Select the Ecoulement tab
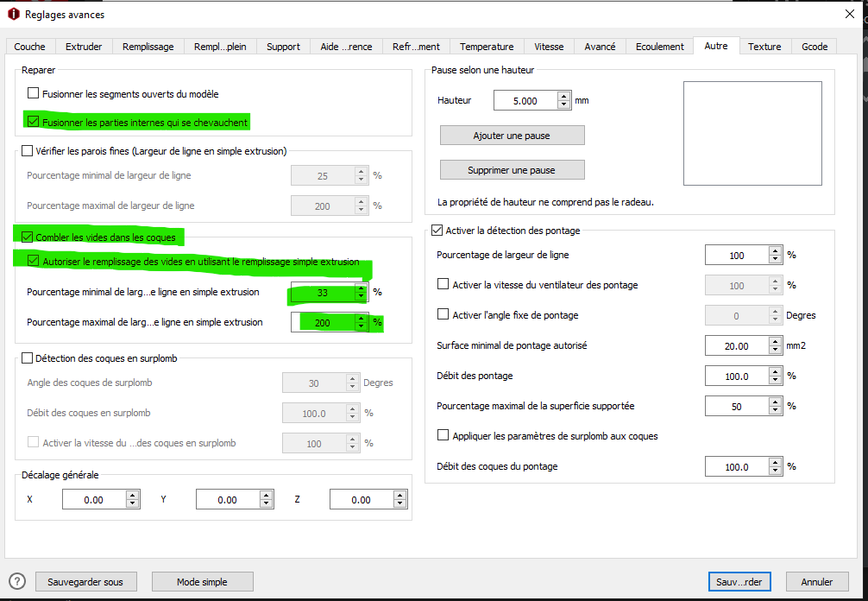Viewport: 868px width, 601px height. click(x=659, y=47)
